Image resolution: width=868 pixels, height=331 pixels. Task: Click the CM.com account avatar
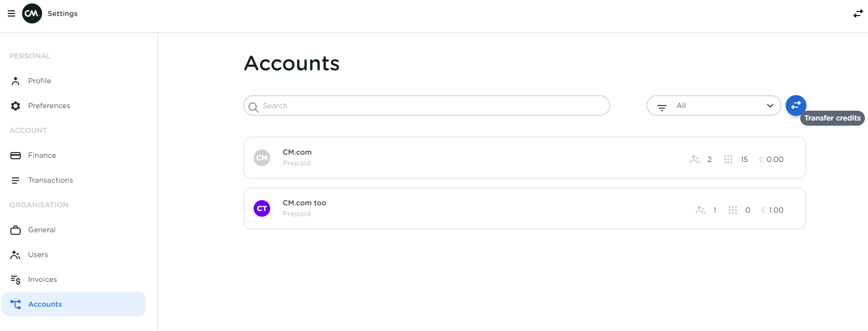pyautogui.click(x=262, y=158)
